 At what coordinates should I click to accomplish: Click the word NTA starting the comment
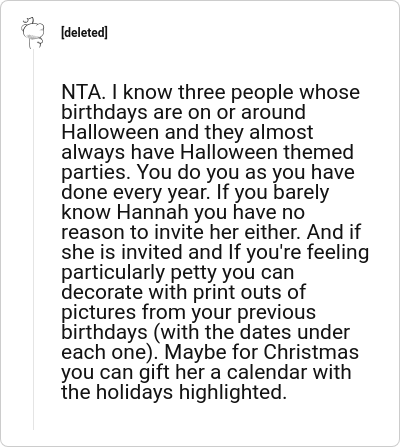point(83,92)
